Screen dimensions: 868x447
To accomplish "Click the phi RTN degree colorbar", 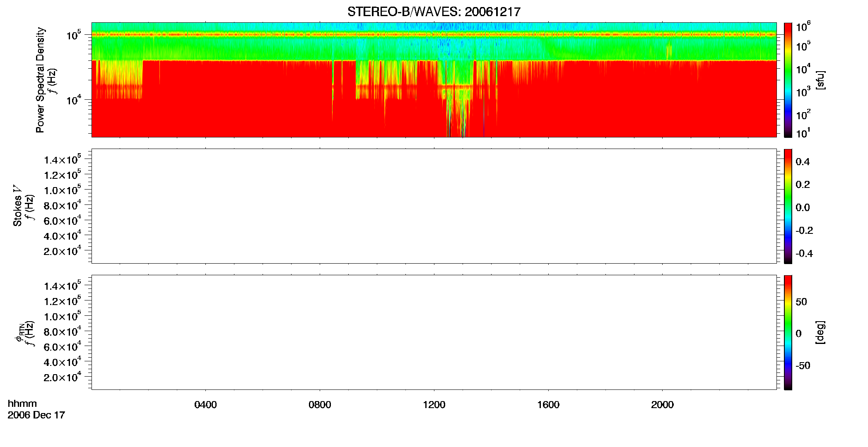I will 788,332.
